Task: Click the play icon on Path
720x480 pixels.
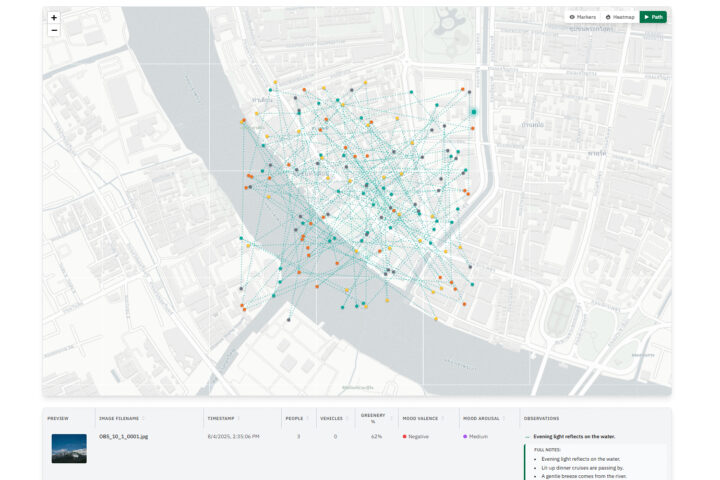Action: 646,17
